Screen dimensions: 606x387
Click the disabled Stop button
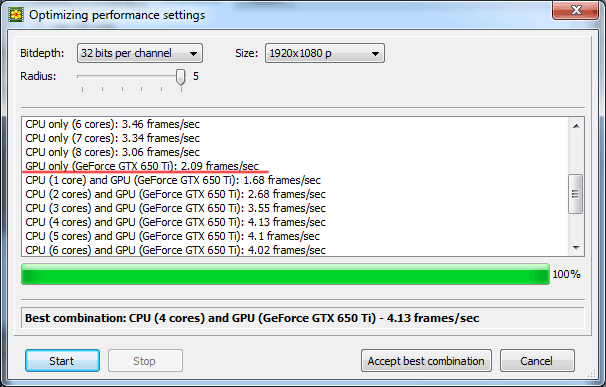pyautogui.click(x=145, y=361)
